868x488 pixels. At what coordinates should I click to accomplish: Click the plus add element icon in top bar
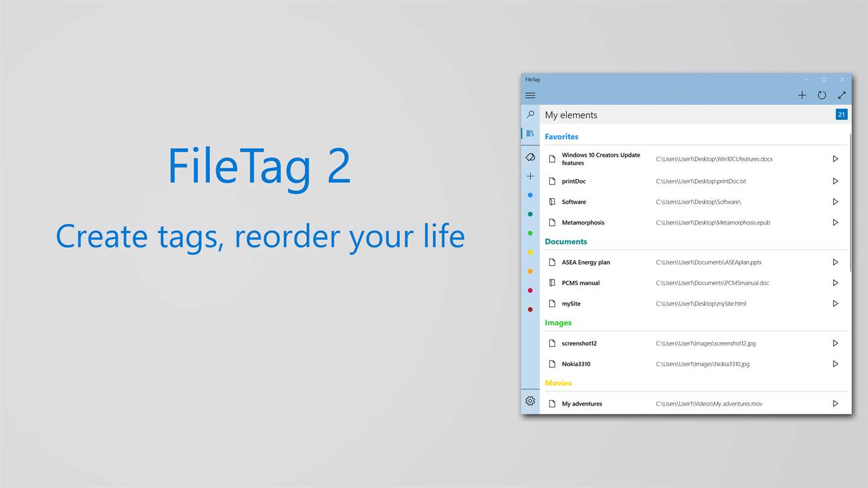point(802,95)
